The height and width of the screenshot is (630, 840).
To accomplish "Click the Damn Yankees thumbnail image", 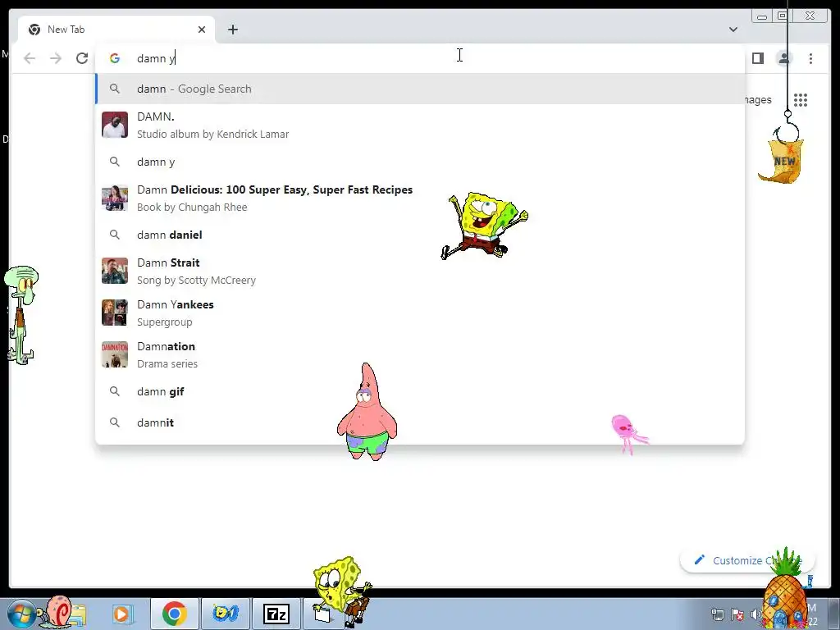I will click(115, 313).
